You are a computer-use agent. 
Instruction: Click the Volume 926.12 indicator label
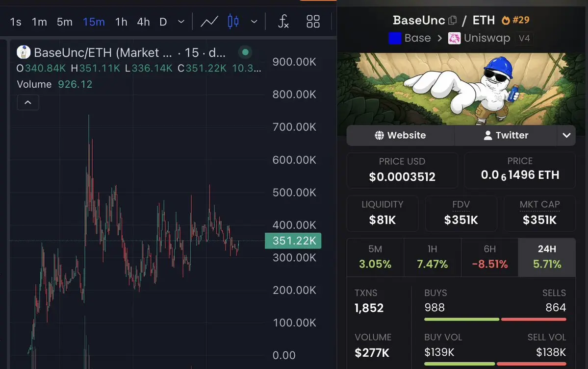click(54, 84)
